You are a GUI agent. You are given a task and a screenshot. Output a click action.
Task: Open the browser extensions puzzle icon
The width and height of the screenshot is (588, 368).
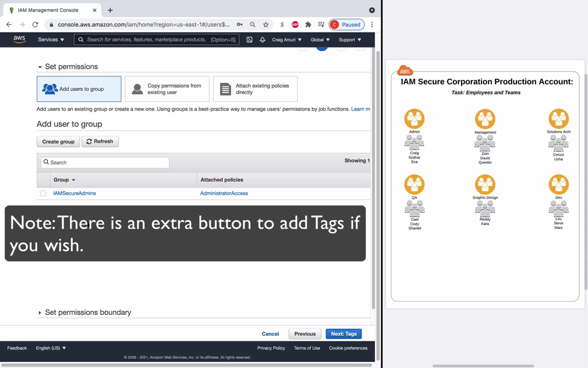(308, 25)
